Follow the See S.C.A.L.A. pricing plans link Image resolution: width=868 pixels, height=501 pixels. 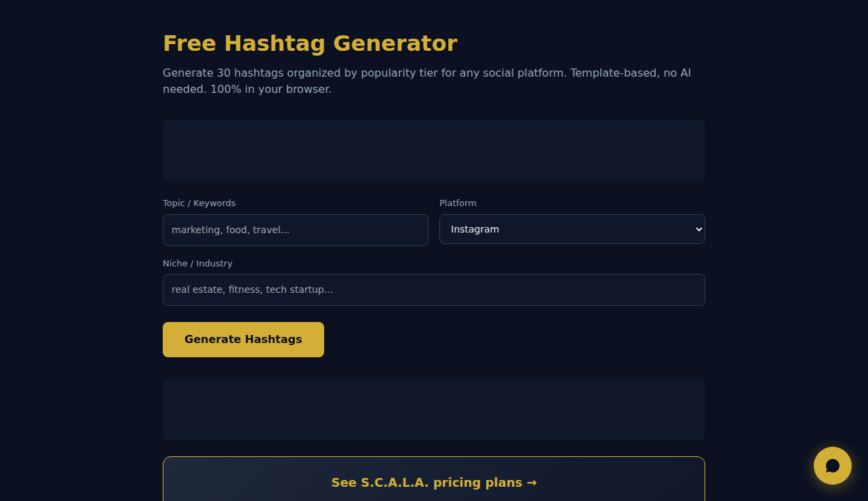point(434,483)
